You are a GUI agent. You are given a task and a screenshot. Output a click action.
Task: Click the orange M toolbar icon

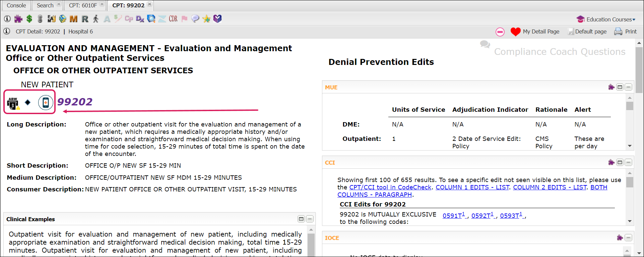[73, 19]
